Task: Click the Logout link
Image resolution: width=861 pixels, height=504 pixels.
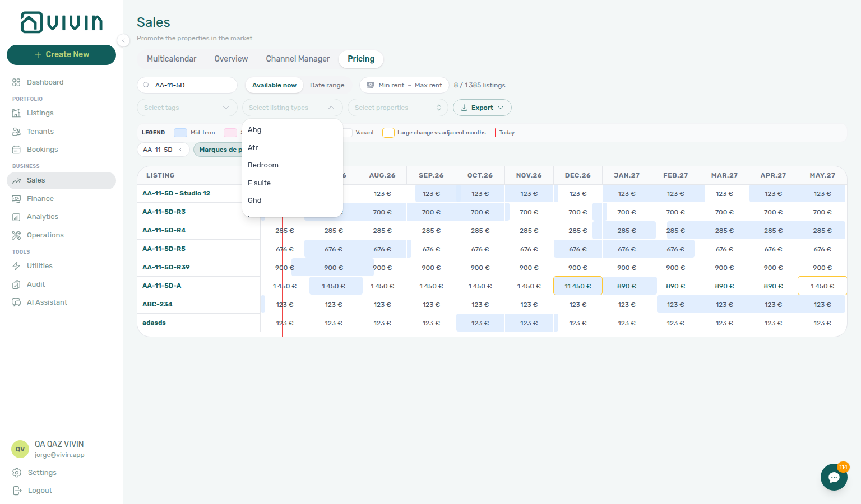Action: 40,491
